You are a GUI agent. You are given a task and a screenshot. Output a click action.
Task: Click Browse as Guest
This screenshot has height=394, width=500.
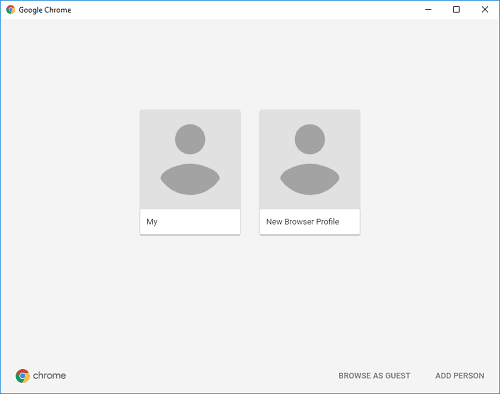[374, 376]
